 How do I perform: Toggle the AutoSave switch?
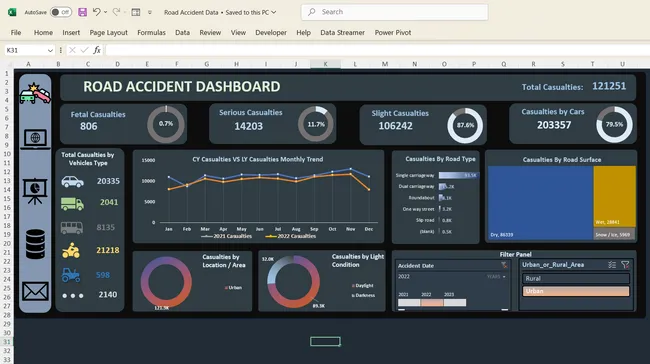pos(61,12)
